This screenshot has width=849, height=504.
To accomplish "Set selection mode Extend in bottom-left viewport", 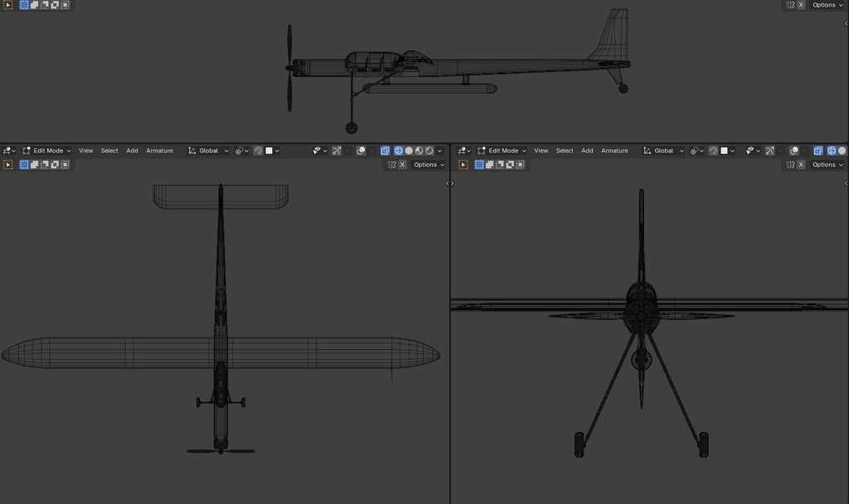I will coord(34,165).
